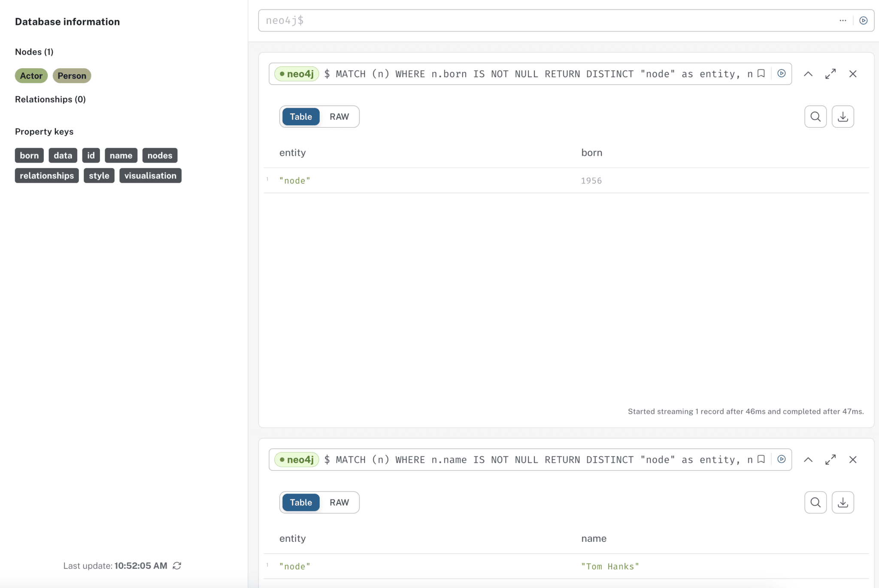Re-run the n.name query with its play icon
The image size is (879, 588).
click(781, 459)
